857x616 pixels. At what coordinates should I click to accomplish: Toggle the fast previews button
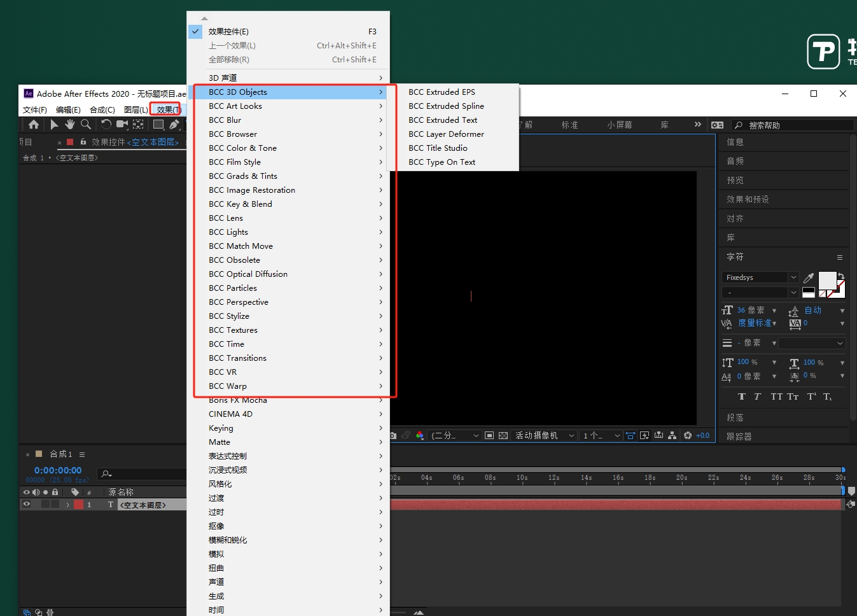[x=644, y=435]
